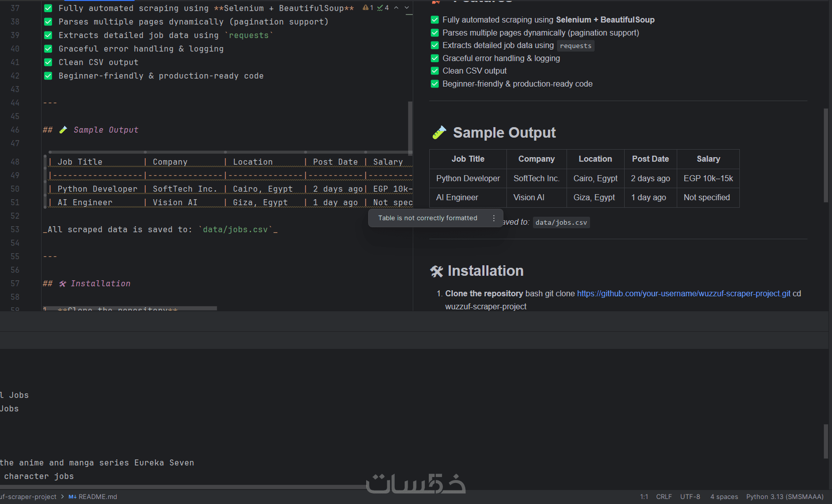Click the 'Company' header in preview table

[x=536, y=159]
